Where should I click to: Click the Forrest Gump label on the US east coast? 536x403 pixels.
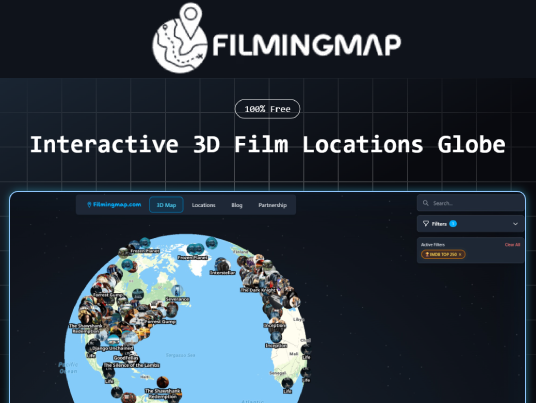(x=160, y=322)
